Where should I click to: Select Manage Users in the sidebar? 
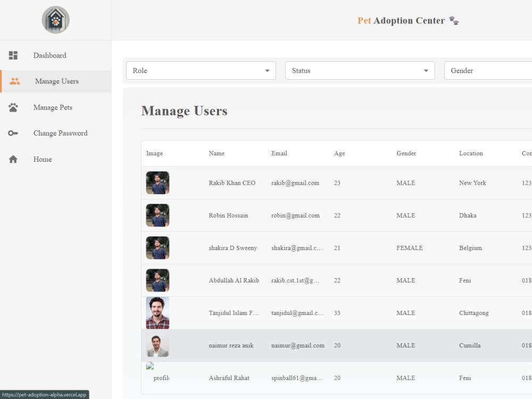56,81
